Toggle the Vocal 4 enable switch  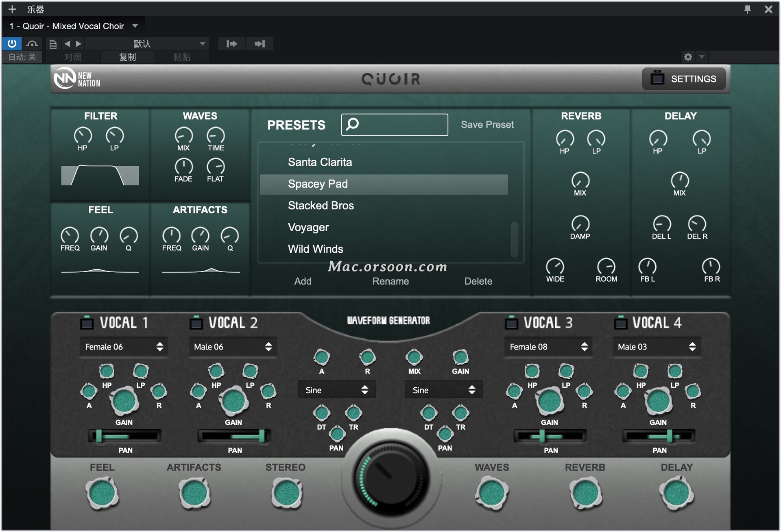pyautogui.click(x=620, y=323)
